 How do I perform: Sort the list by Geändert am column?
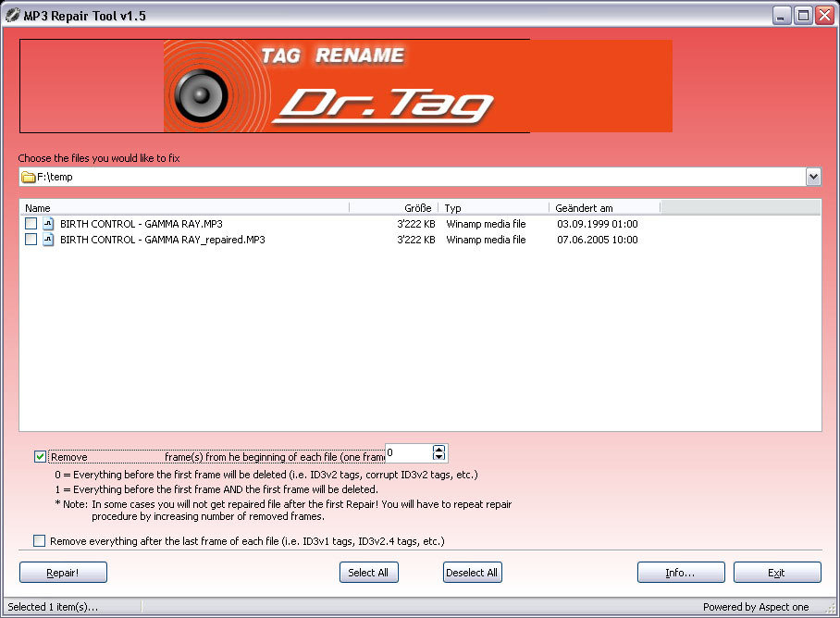tap(605, 208)
